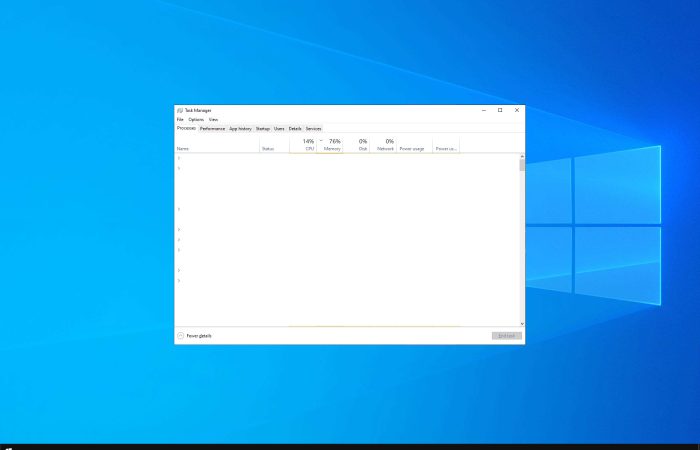Collapse view with Fewer details
Viewport: 700px width, 450px height.
tap(194, 336)
